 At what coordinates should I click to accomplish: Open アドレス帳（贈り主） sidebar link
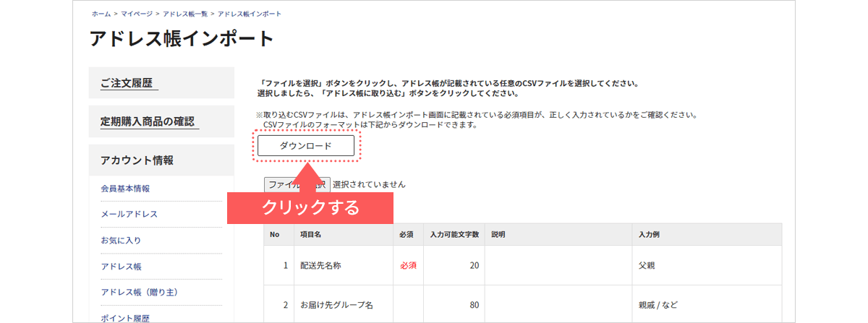pyautogui.click(x=139, y=293)
